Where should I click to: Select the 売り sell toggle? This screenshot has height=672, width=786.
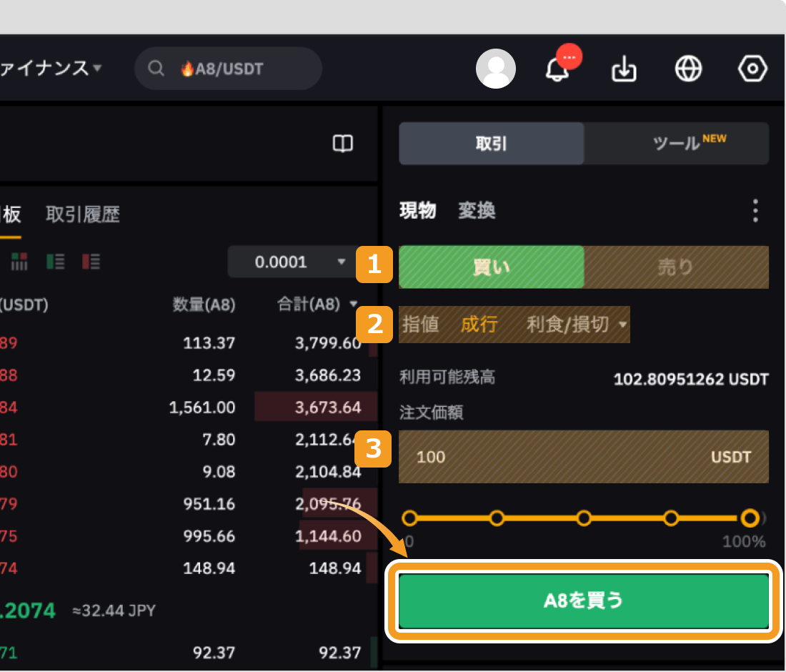[677, 267]
